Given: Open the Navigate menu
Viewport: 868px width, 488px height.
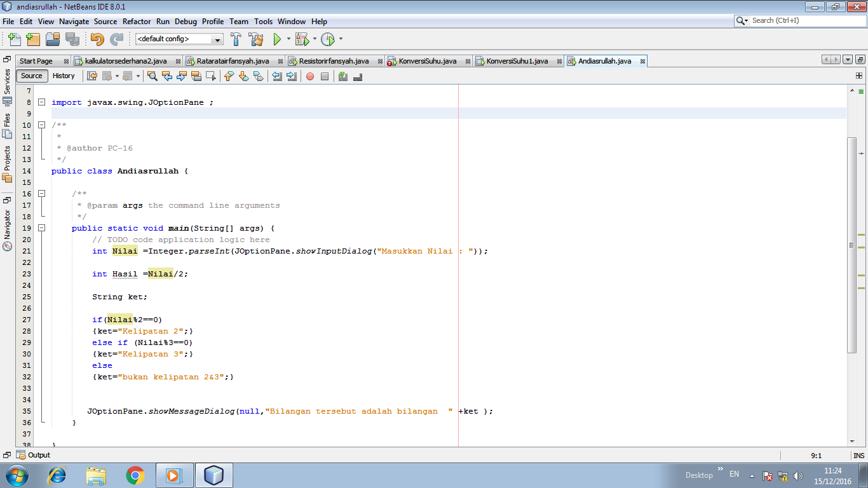Looking at the screenshot, I should click(74, 22).
